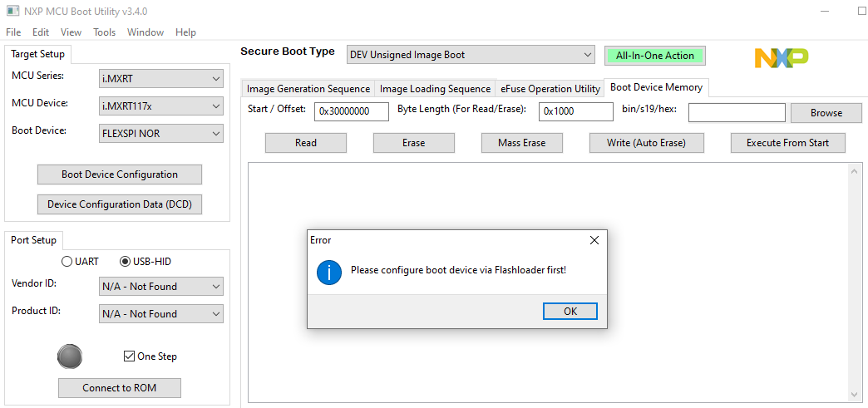
Task: Select the UART radio button
Action: 67,262
